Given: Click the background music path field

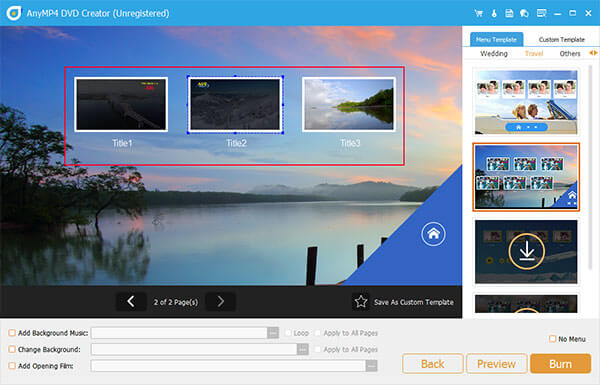Looking at the screenshot, I should pos(179,333).
